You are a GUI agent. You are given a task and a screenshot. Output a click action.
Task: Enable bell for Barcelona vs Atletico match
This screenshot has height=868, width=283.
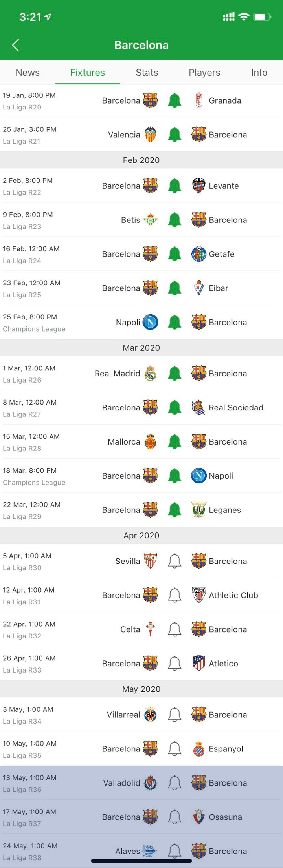point(175,664)
